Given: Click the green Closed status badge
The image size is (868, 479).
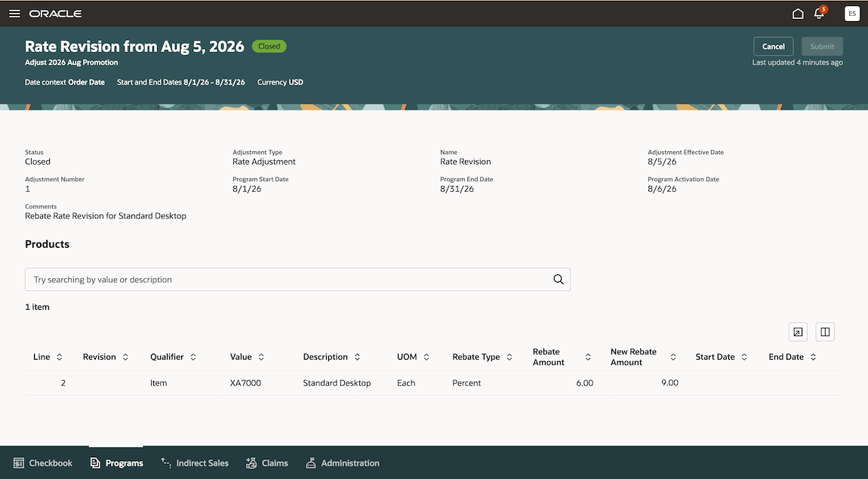Looking at the screenshot, I should 269,47.
